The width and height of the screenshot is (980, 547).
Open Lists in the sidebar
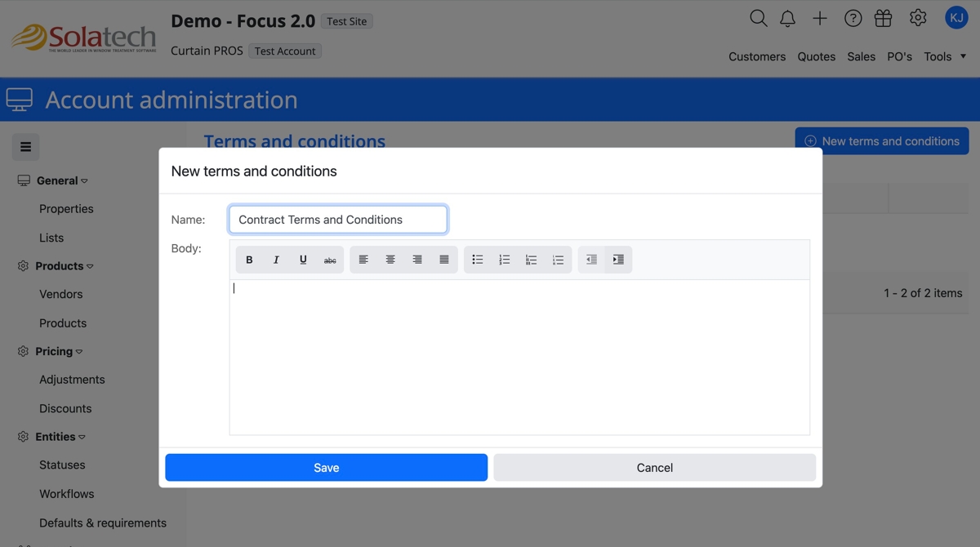51,238
